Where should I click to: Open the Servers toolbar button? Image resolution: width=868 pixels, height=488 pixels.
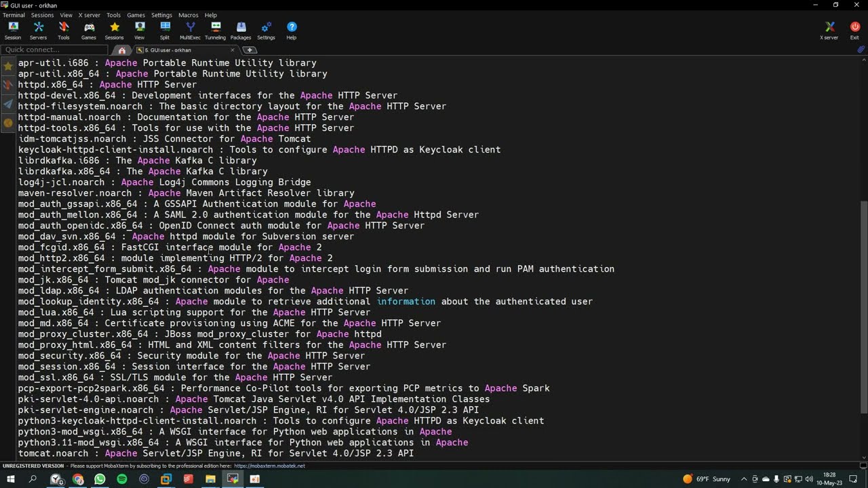click(x=39, y=30)
